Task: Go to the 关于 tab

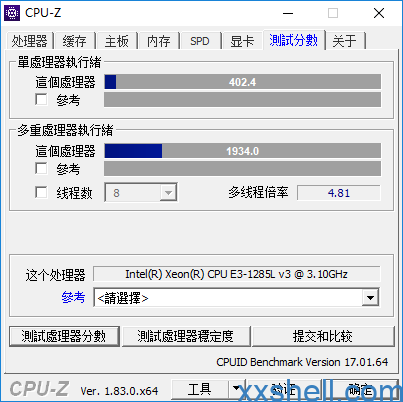Action: tap(345, 41)
